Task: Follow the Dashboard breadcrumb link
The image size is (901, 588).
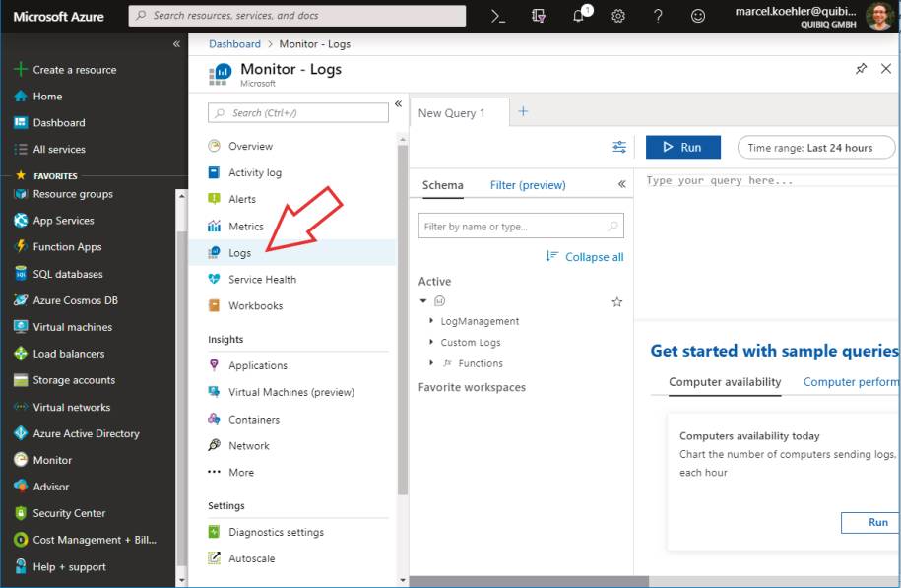Action: (234, 44)
